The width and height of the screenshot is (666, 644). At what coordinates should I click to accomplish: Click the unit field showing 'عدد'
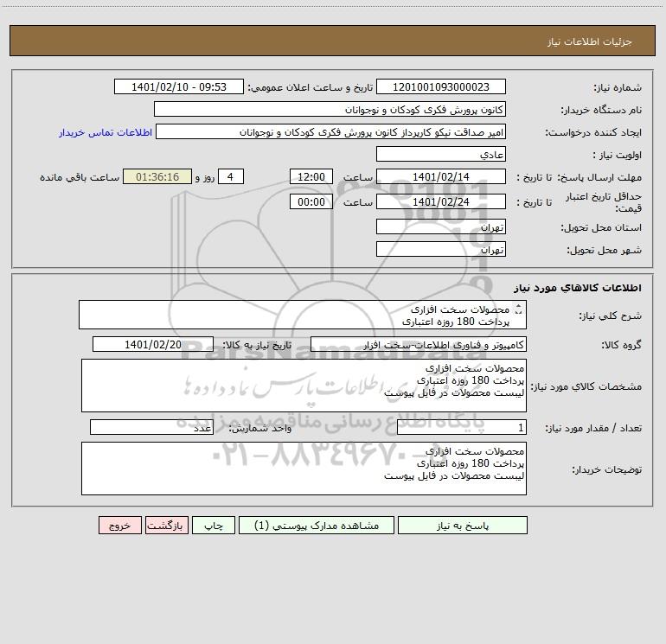(151, 427)
